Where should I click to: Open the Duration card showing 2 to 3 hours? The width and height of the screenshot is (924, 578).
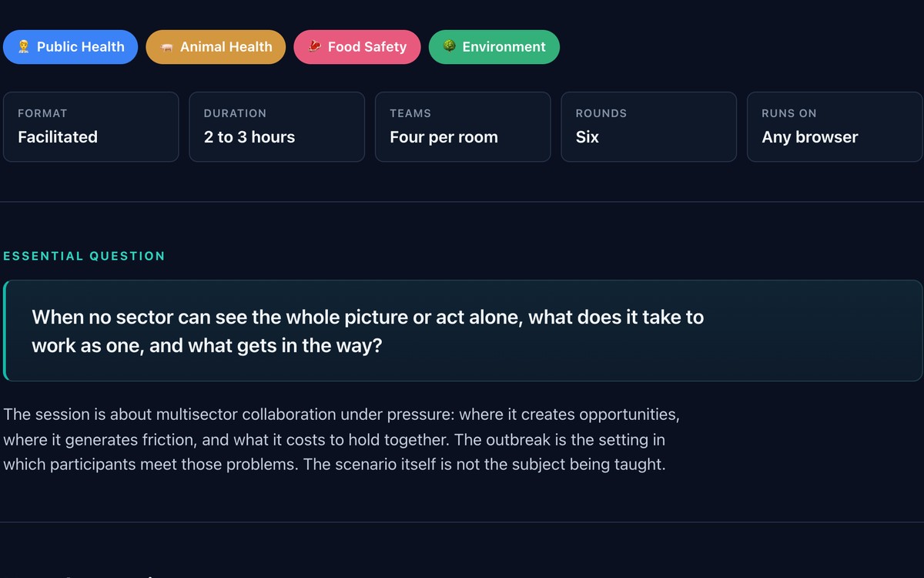tap(277, 127)
